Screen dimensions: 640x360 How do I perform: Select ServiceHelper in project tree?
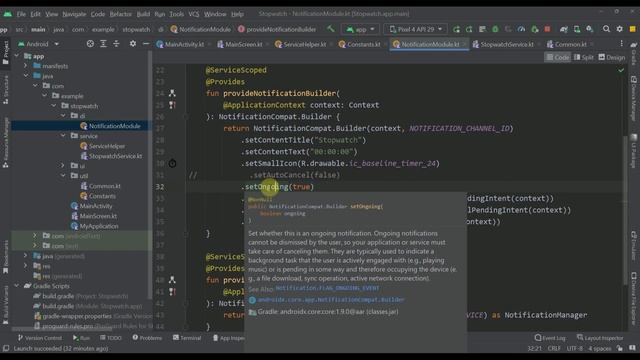pyautogui.click(x=107, y=146)
